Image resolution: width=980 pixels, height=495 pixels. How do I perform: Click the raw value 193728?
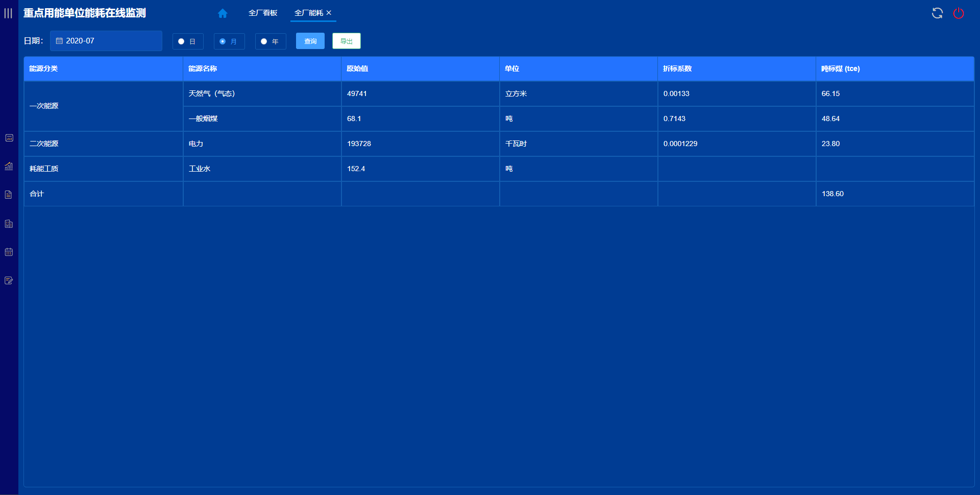pos(359,144)
